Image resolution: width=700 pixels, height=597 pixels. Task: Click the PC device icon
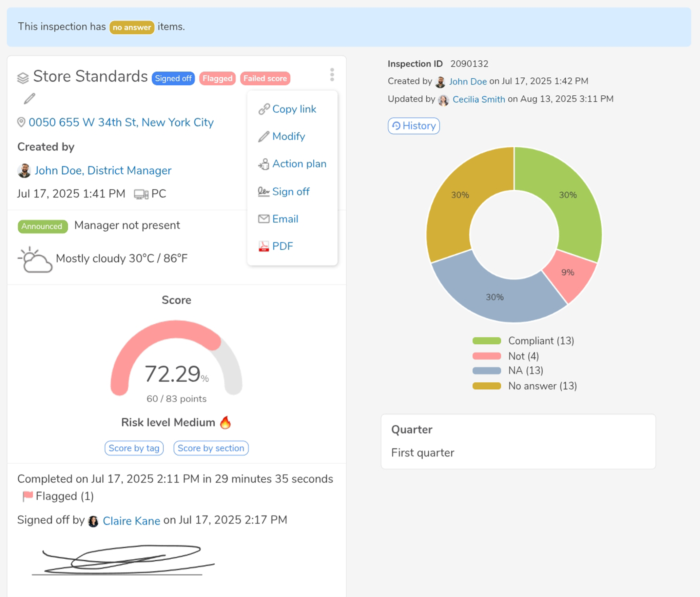click(141, 194)
